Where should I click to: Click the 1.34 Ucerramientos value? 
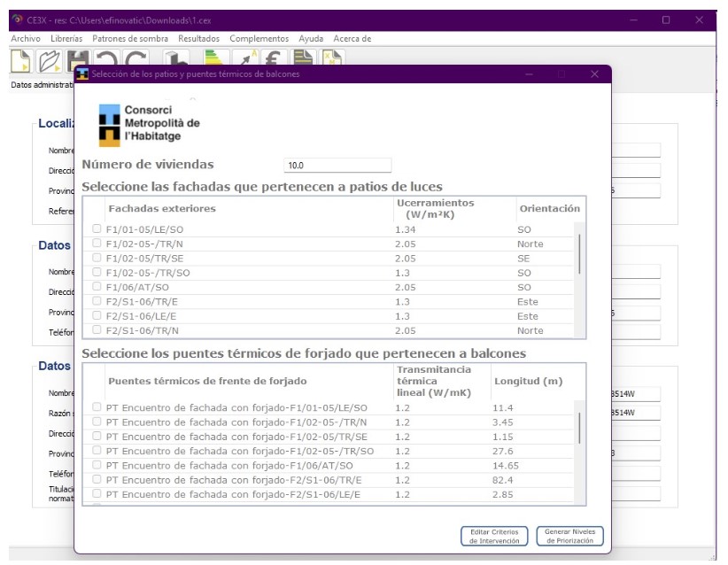(405, 229)
